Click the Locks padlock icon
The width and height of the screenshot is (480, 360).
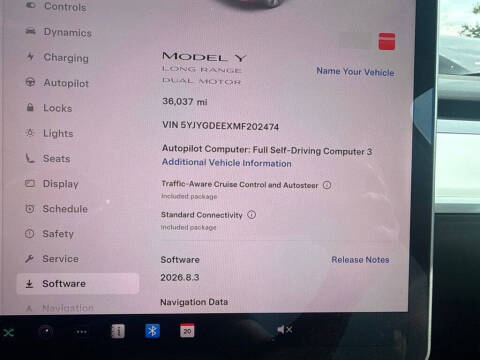click(30, 107)
